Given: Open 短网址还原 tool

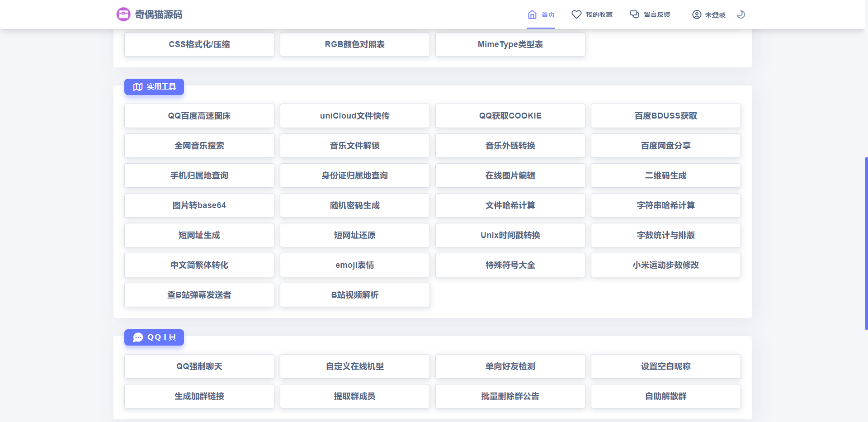Looking at the screenshot, I should point(355,235).
